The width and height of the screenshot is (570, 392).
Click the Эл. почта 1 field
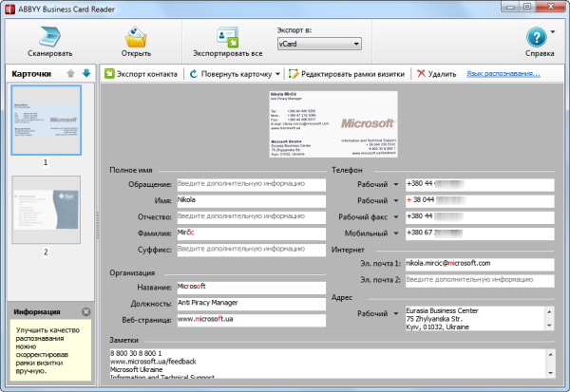pyautogui.click(x=480, y=264)
